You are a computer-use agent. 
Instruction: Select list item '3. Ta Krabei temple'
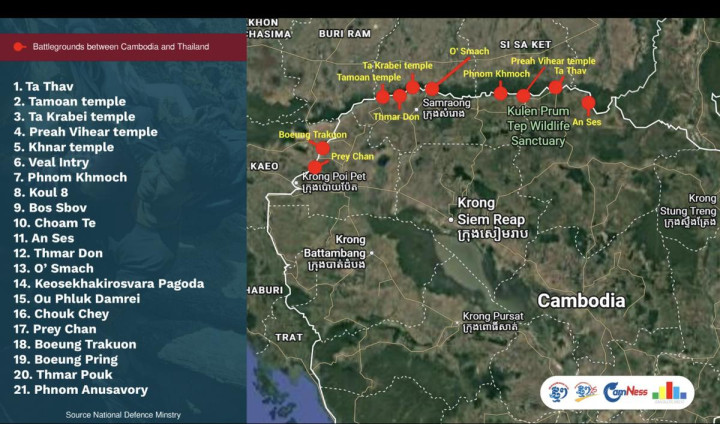[x=74, y=117]
